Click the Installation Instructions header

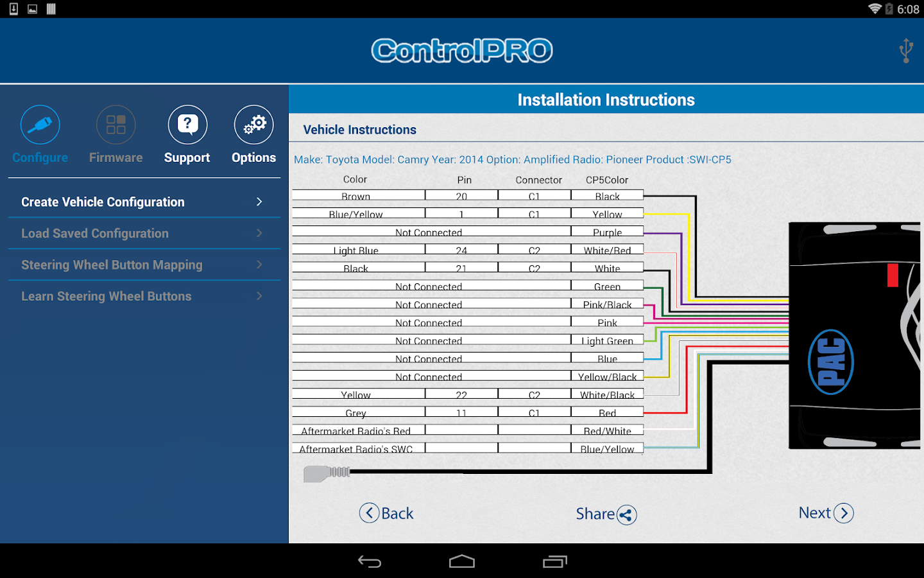606,100
